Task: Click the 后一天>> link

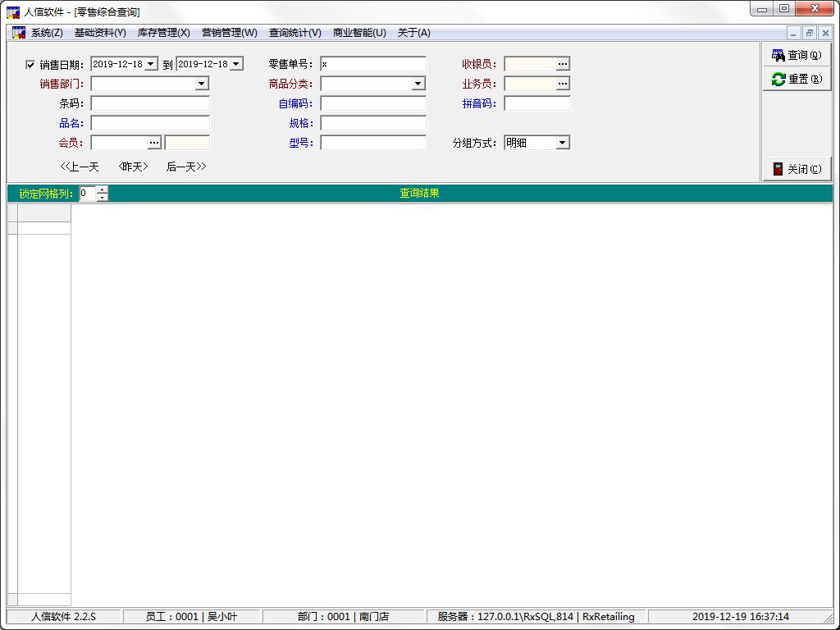Action: click(186, 167)
